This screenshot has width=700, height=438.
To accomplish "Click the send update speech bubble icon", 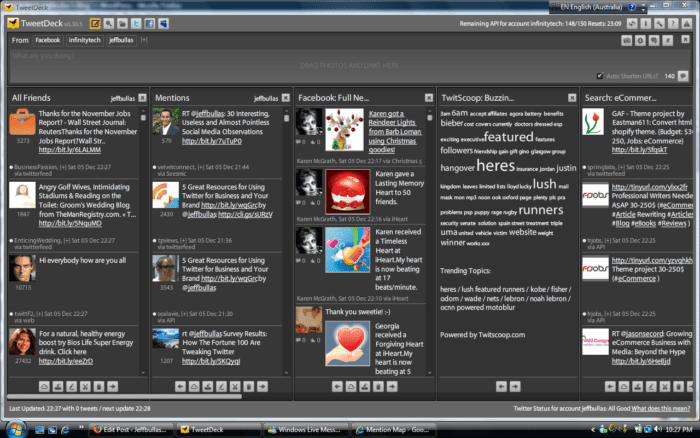I will (x=683, y=76).
